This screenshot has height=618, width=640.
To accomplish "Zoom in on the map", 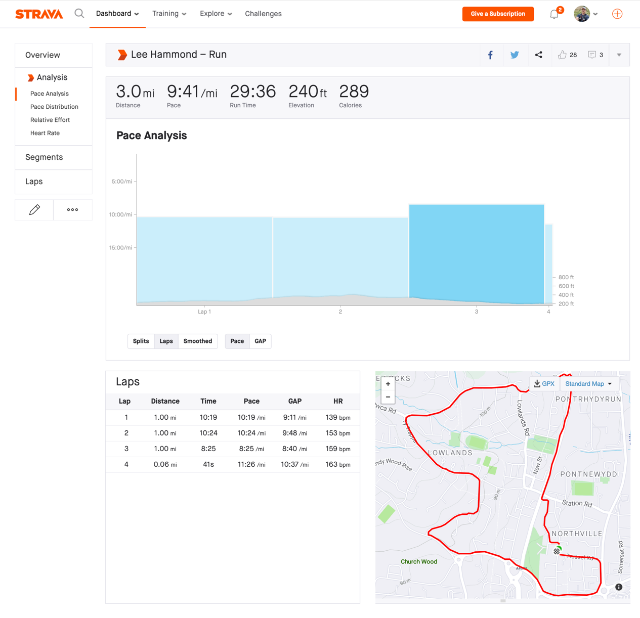I will pyautogui.click(x=388, y=384).
